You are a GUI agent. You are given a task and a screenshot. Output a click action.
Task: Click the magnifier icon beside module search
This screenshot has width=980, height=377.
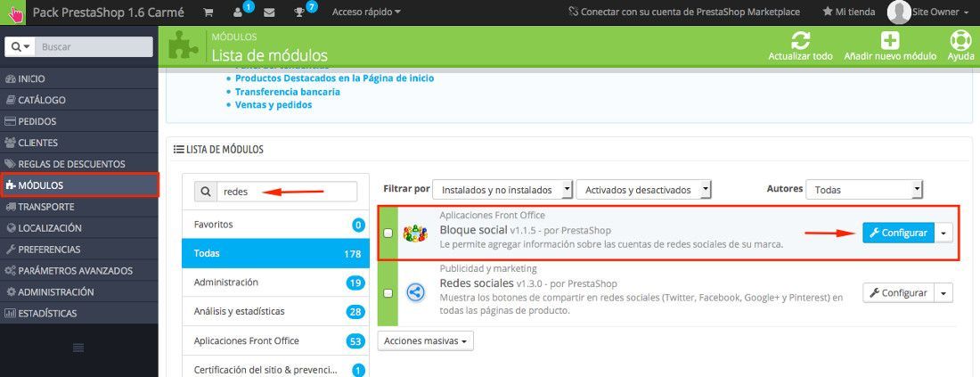point(205,192)
